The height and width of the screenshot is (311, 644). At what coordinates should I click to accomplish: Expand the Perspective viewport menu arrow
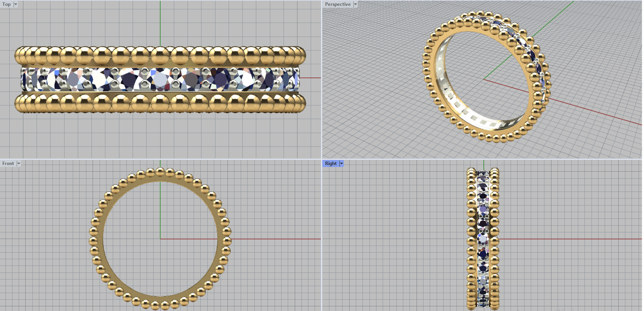point(355,4)
